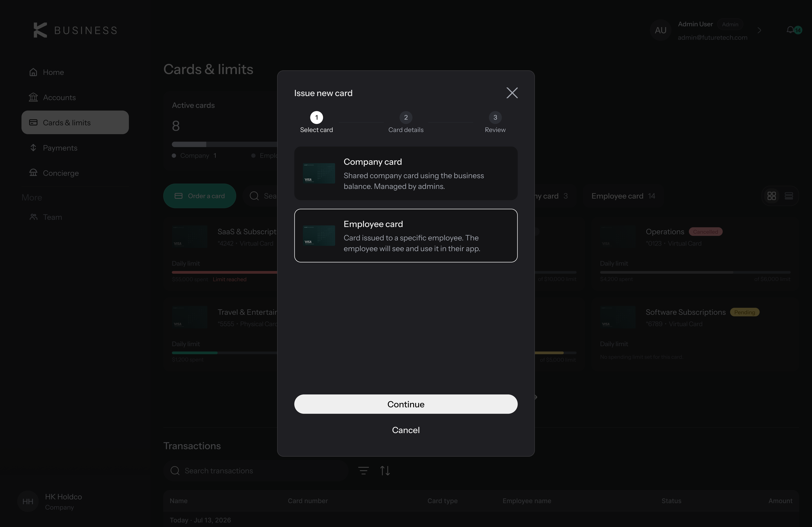
Task: Open the Software Subscriptions pending card
Action: pyautogui.click(x=695, y=334)
